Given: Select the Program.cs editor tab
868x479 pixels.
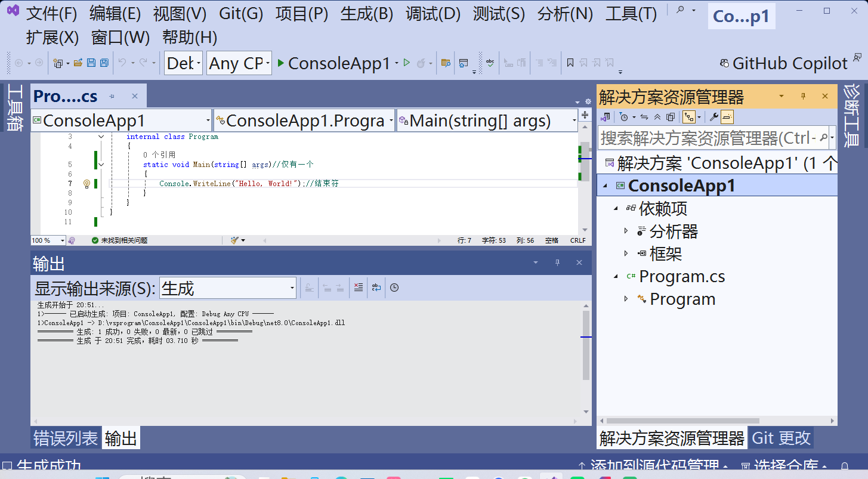Looking at the screenshot, I should pos(66,96).
